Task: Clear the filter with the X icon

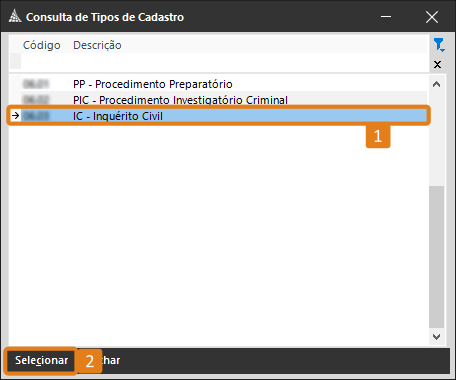Action: 437,64
